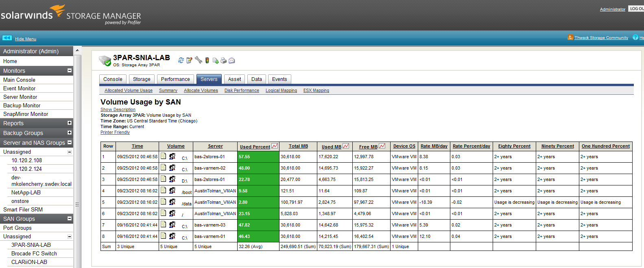Switch to the Asset tab
The width and height of the screenshot is (644, 268).
coord(234,79)
